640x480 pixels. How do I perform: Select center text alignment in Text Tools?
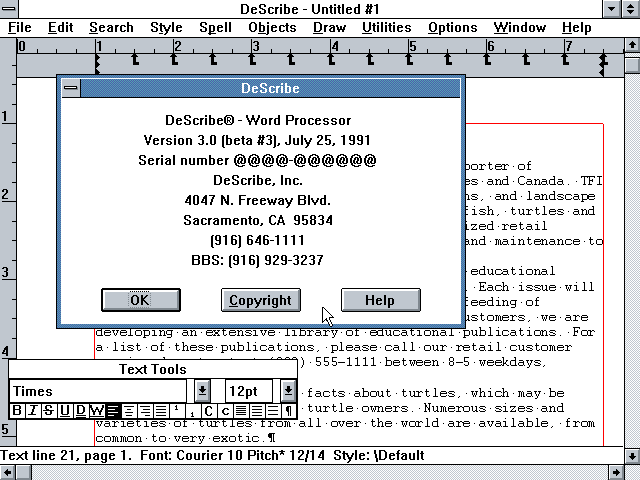[129, 410]
